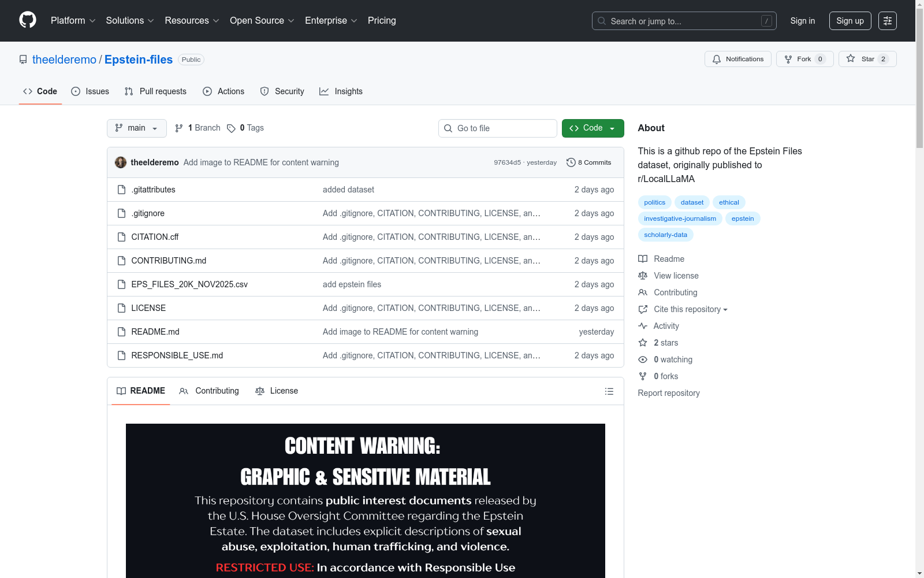Click the Notifications button
Viewport: 924px width, 578px height.
tap(738, 59)
